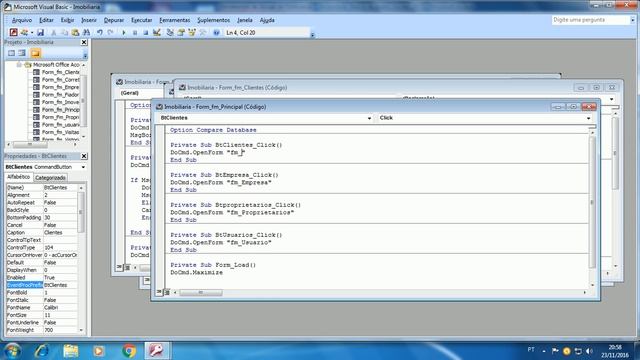Image resolution: width=640 pixels, height=360 pixels.
Task: Click View Code icon in Project panel
Action: point(11,53)
